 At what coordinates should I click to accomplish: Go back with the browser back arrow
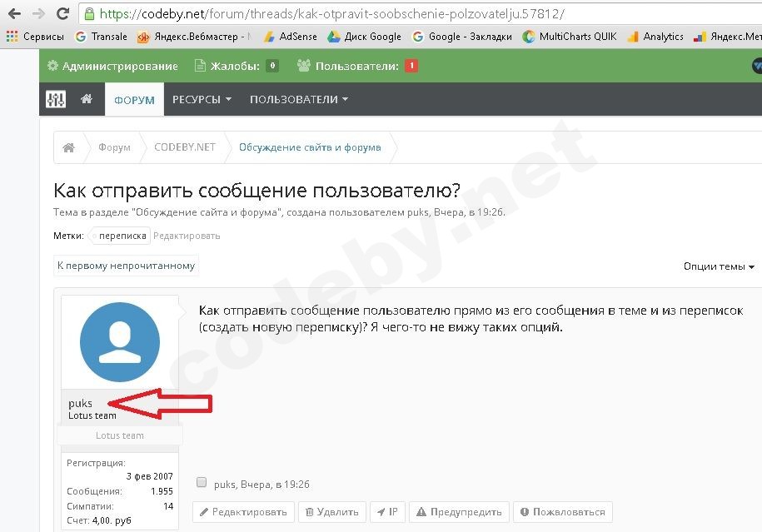tap(14, 13)
